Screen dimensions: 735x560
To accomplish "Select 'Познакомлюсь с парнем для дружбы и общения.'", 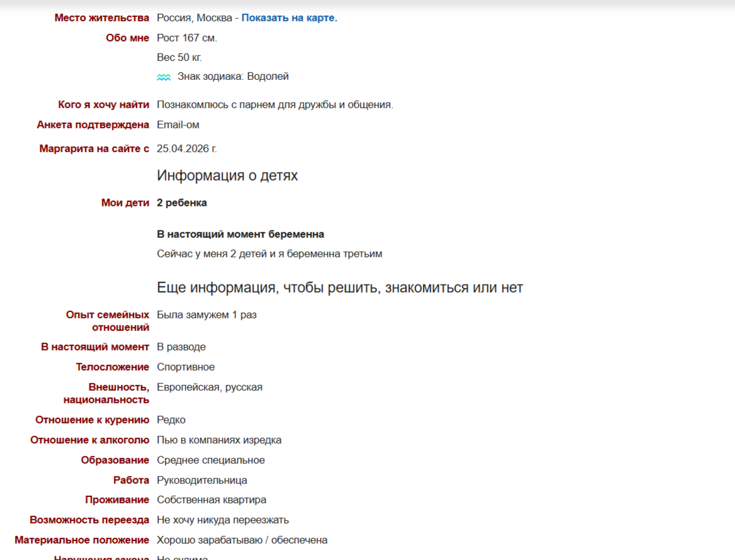I will pos(275,104).
